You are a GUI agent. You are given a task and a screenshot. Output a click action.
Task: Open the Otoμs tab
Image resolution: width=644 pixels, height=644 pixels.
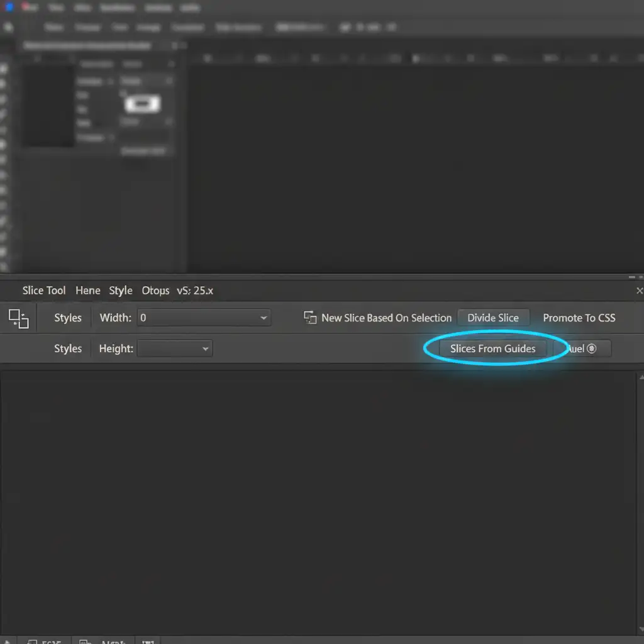(155, 291)
